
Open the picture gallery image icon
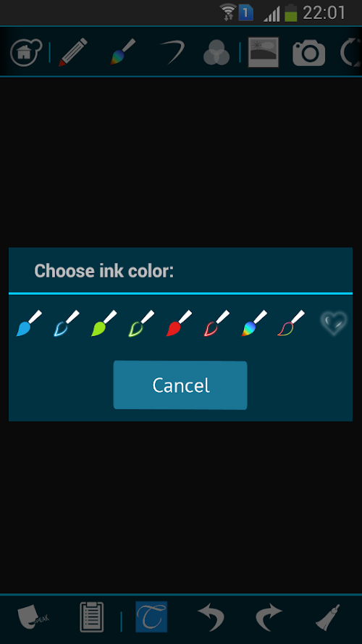click(x=264, y=52)
